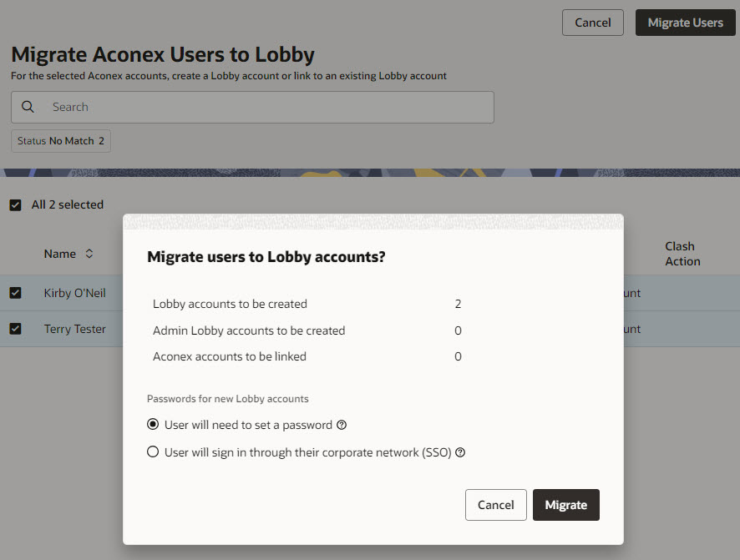Click the Clash Action column header
This screenshot has height=560, width=740.
point(682,254)
